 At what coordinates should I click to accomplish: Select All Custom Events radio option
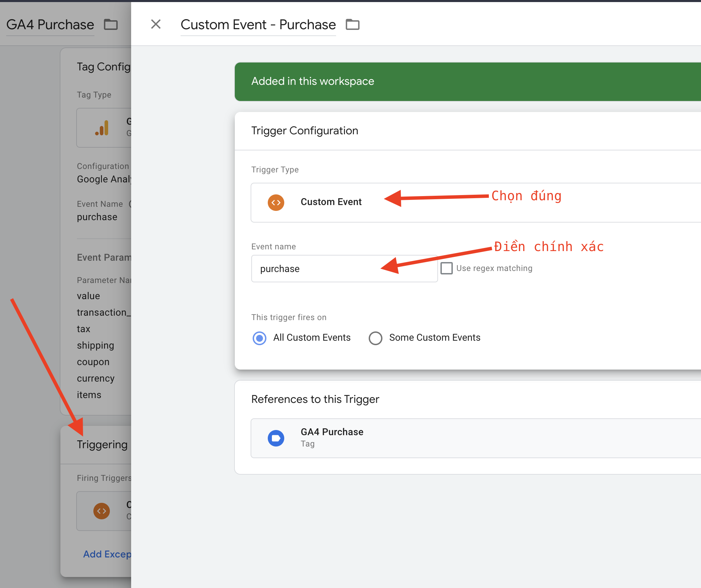click(x=260, y=338)
